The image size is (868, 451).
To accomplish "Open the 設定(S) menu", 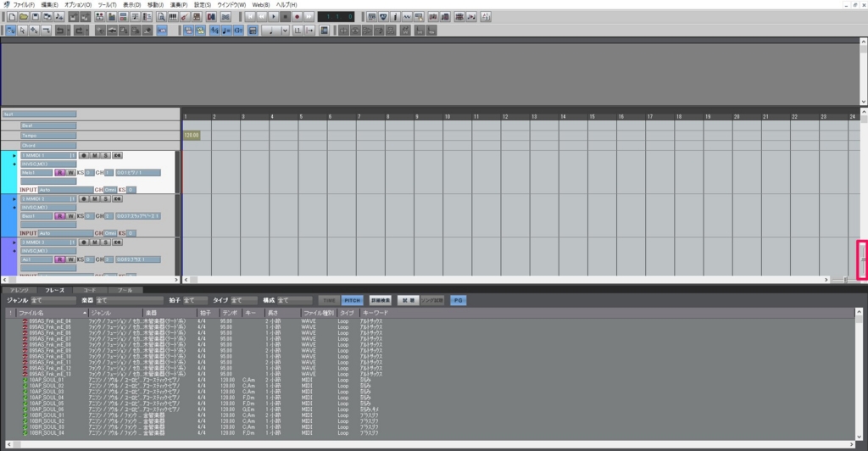I will click(x=203, y=4).
